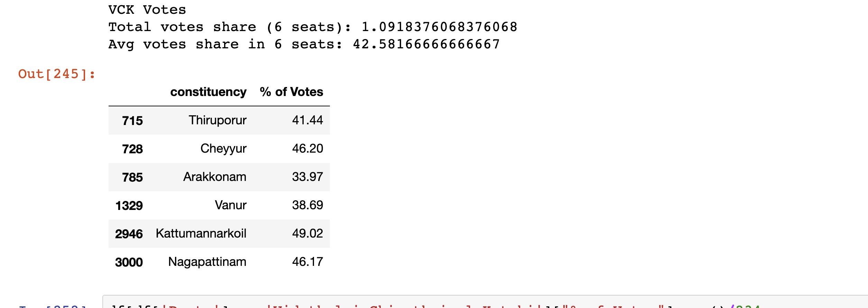Click the 'Avg votes share in 6 seats' line
Viewport: 868px width, 308px height.
304,44
